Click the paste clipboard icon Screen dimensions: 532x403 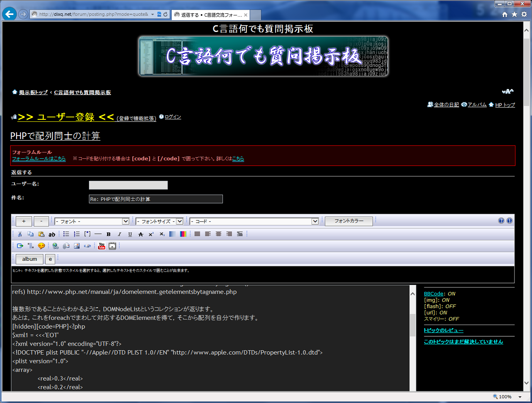[x=41, y=234]
